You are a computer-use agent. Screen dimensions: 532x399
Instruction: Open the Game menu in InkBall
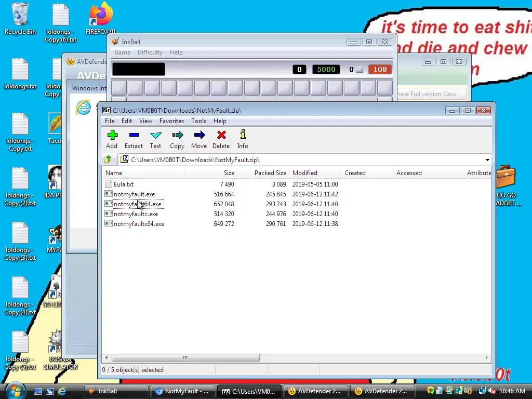tap(122, 52)
